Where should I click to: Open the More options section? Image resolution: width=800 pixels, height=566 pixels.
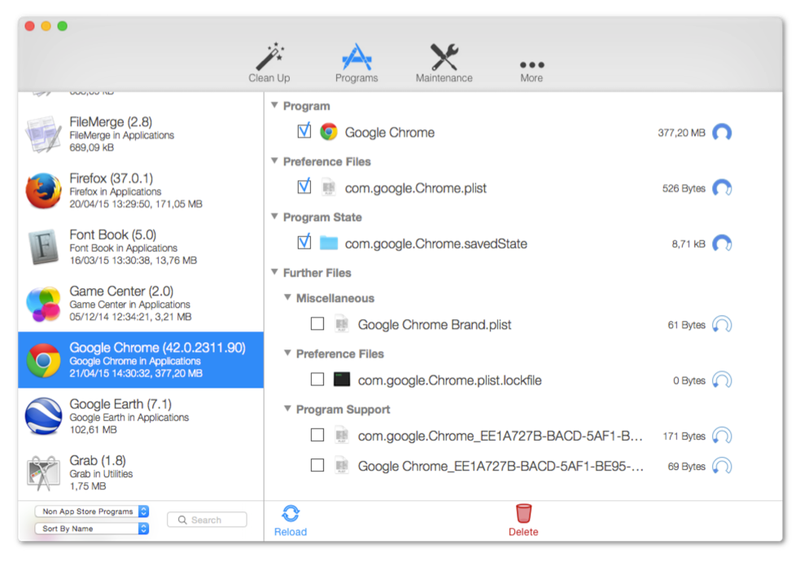(532, 70)
